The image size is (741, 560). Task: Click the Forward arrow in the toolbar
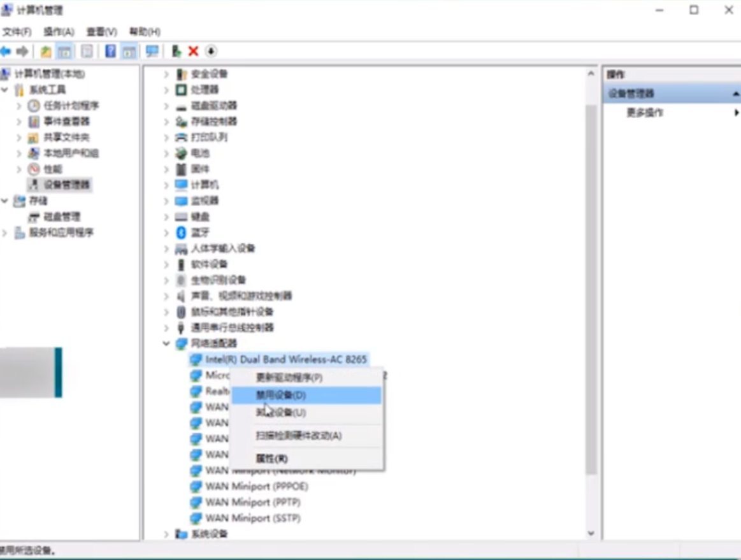pyautogui.click(x=22, y=51)
